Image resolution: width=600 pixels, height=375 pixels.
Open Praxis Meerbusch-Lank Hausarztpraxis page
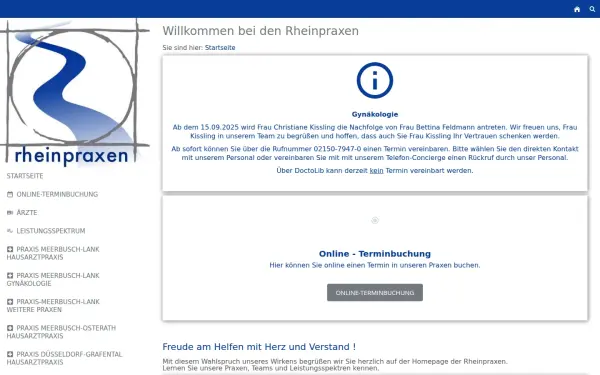(53, 253)
